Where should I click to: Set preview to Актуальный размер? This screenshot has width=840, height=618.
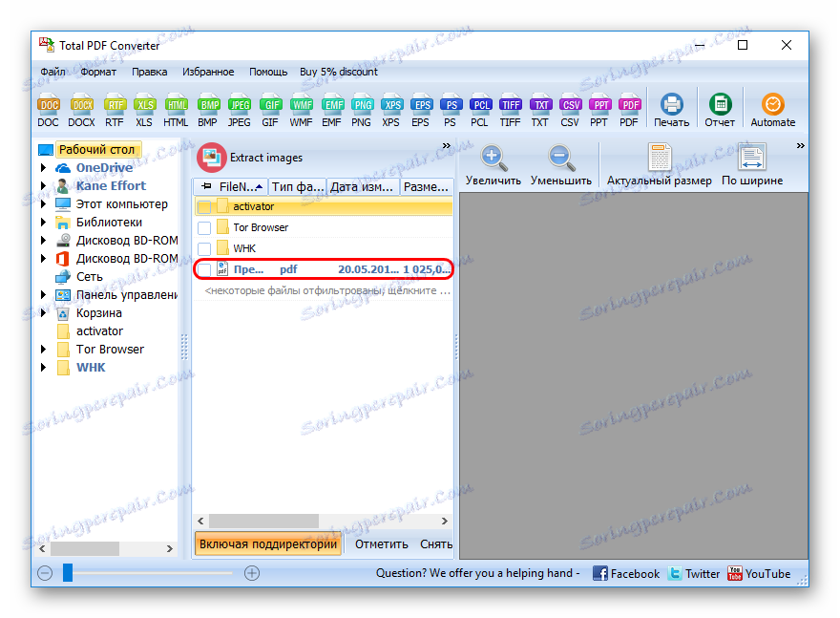point(660,165)
